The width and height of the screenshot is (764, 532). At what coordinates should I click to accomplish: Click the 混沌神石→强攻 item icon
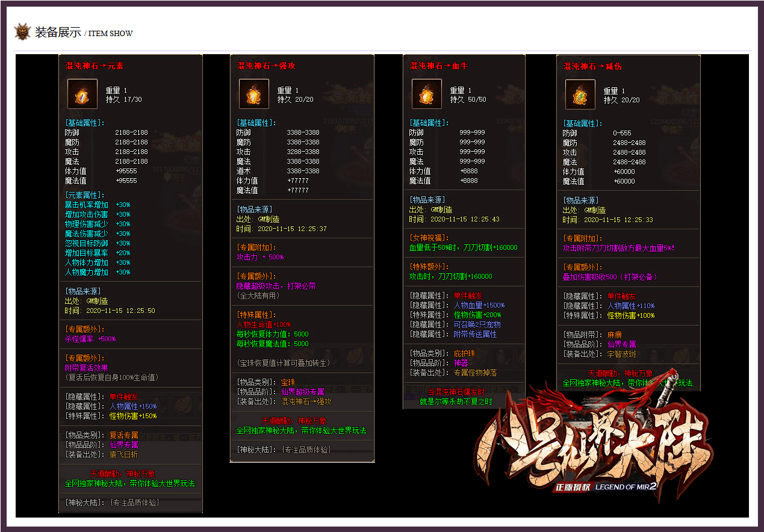click(x=253, y=94)
